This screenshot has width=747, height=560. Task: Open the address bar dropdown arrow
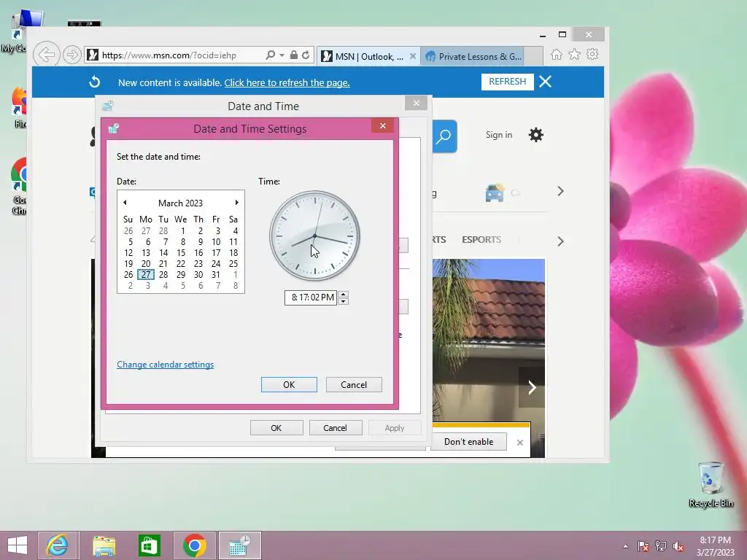[282, 55]
